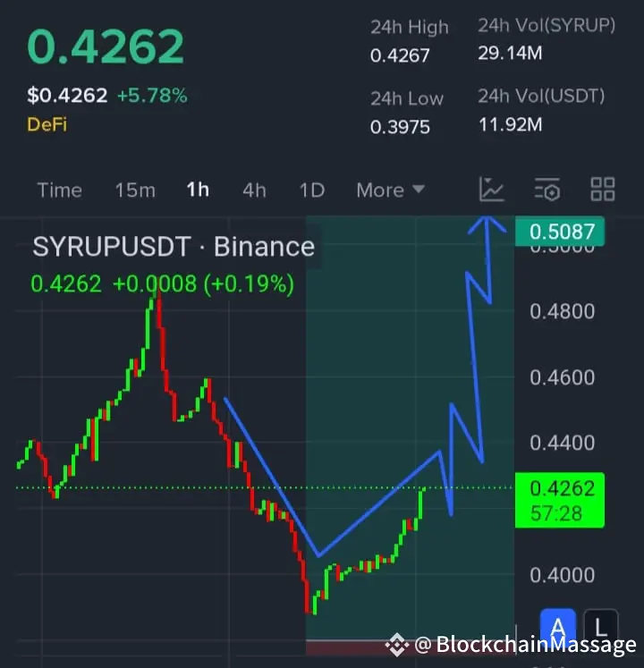Click the SYRUPUSDT · Binance chart title
This screenshot has width=644, height=668.
click(x=174, y=247)
